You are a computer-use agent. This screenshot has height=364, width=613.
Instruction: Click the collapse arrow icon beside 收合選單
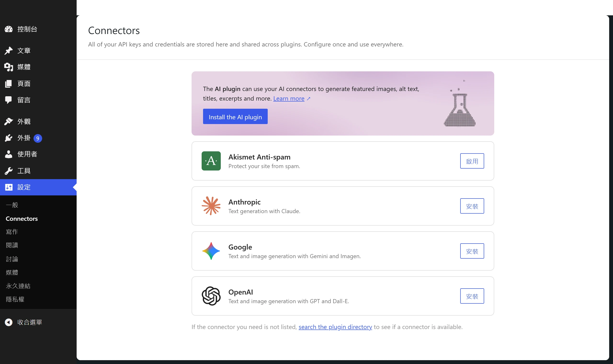9,322
